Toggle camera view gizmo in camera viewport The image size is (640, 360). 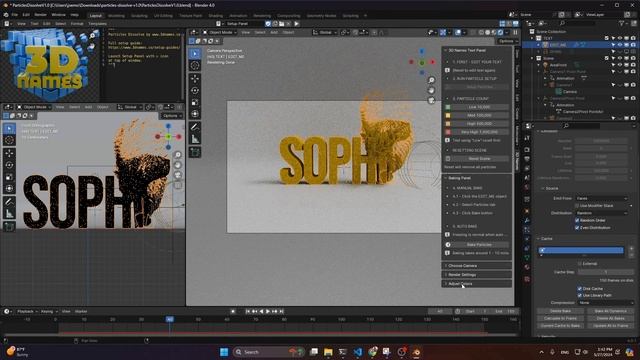[431, 100]
